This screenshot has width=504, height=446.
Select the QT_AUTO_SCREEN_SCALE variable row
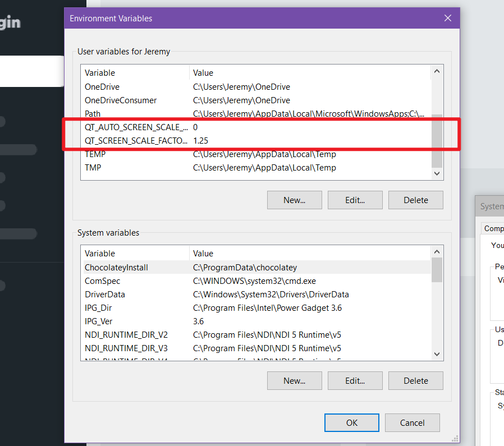coord(257,127)
